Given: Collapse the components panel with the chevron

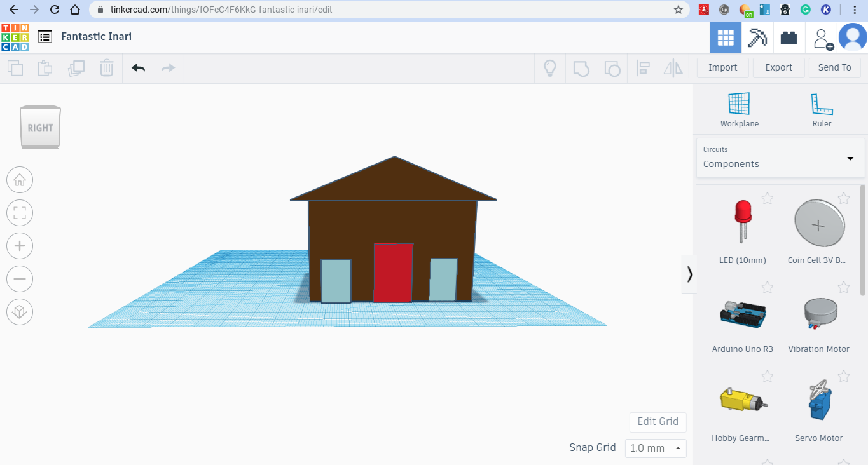Looking at the screenshot, I should [689, 274].
